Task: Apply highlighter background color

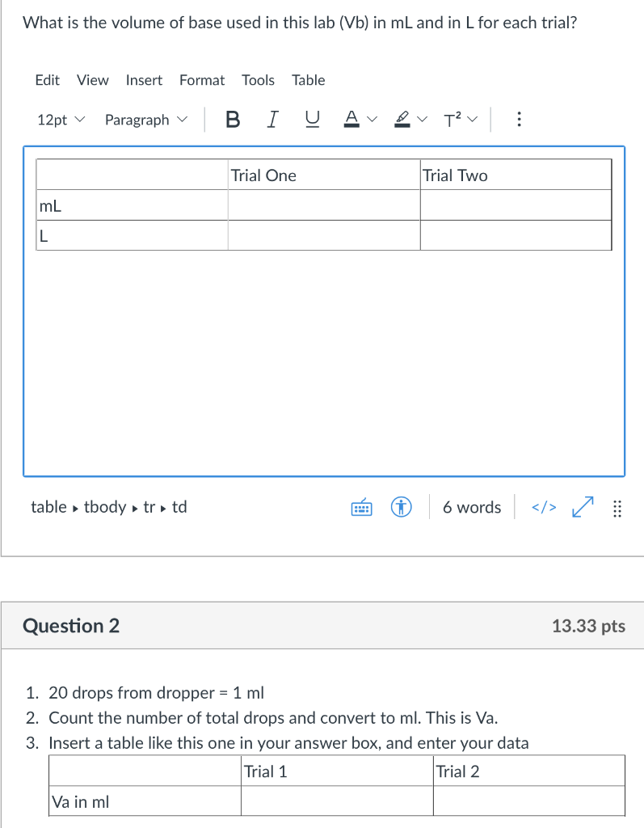Action: 401,119
